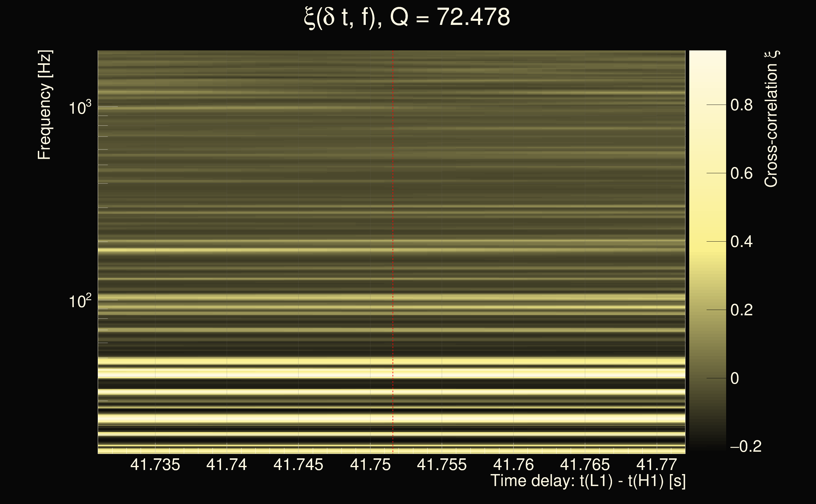Click the Frequency [Hz] y-axis label
The image size is (816, 504).
point(44,105)
